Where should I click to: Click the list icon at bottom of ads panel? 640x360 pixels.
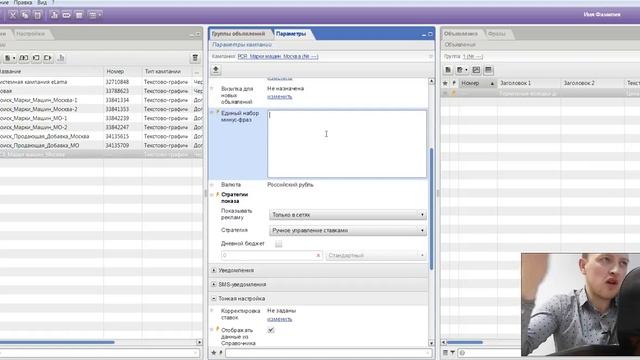tap(445, 353)
